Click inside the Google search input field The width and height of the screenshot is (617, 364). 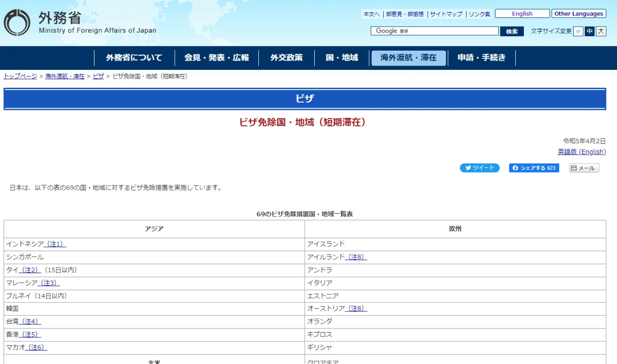coord(434,30)
